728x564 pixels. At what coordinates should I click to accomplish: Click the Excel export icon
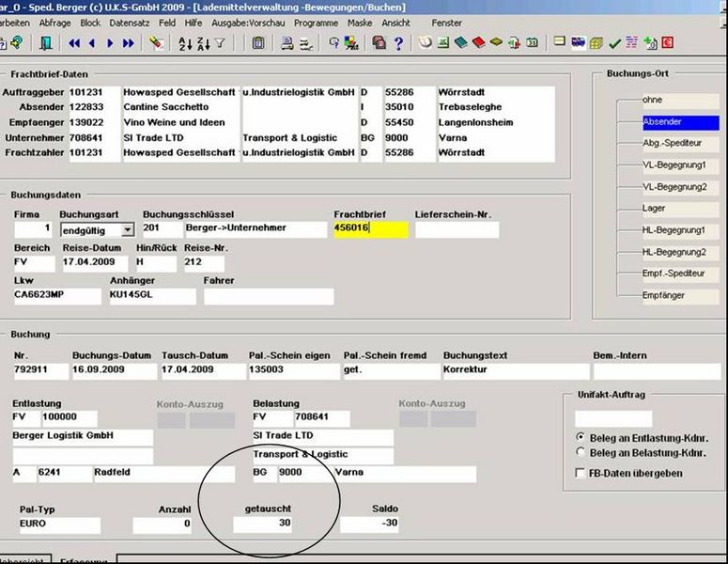(x=443, y=42)
